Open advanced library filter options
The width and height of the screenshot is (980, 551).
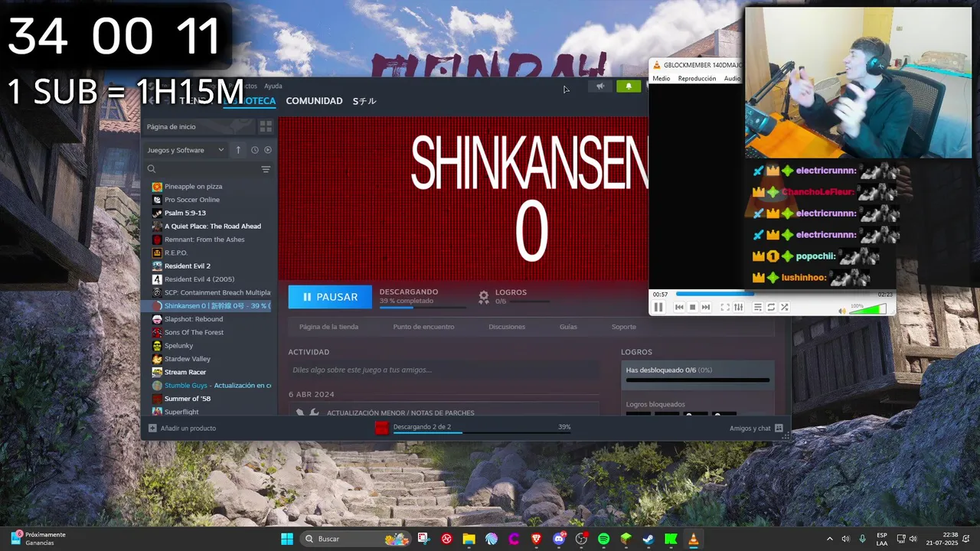[266, 169]
